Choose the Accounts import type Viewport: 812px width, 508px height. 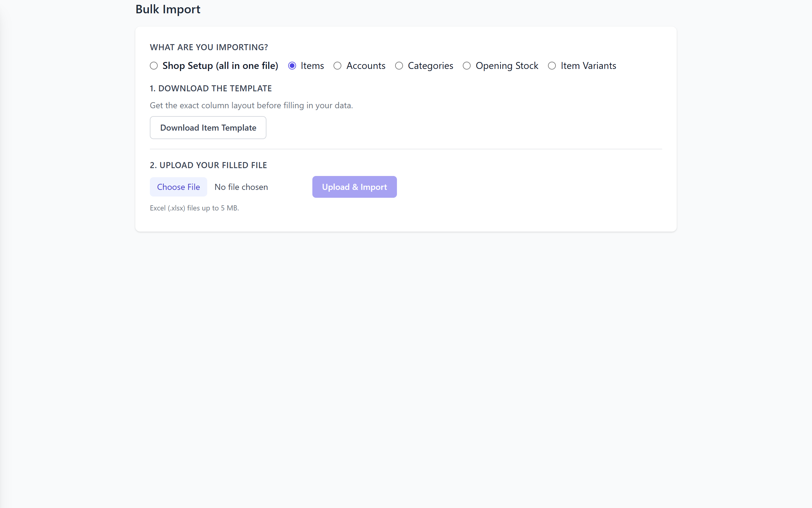click(337, 66)
